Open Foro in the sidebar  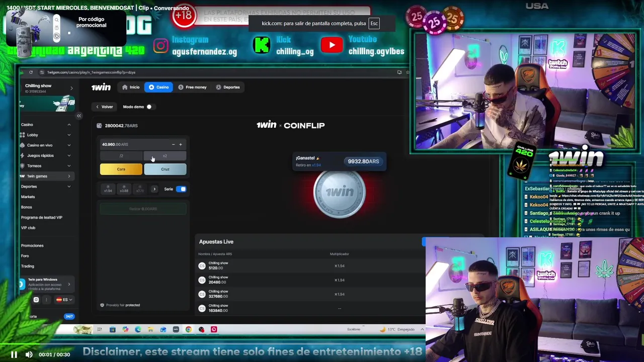coord(25,256)
